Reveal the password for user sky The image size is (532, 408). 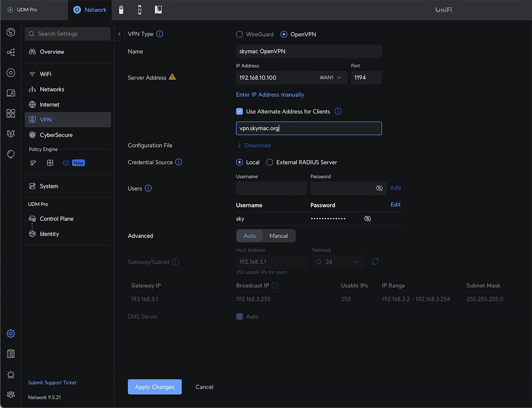click(x=367, y=218)
